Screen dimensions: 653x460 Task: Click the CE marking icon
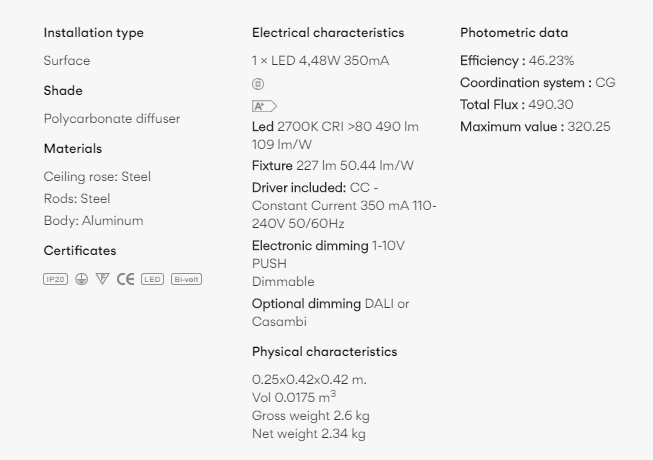click(125, 279)
